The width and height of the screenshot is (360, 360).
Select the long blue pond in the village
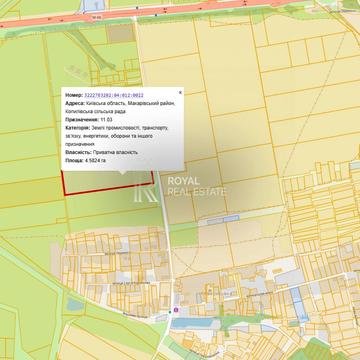193,322
